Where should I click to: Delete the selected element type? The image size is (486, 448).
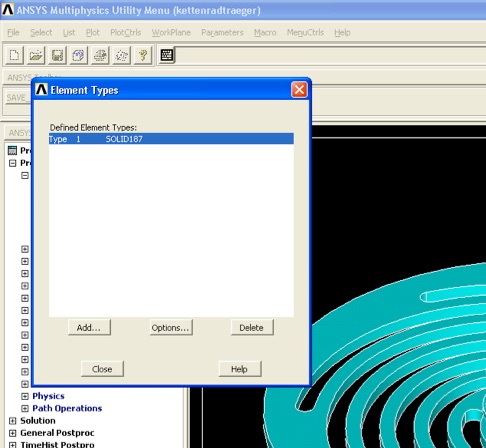click(252, 327)
